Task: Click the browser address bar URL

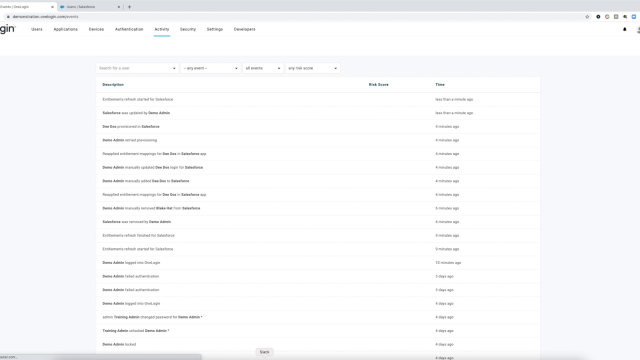Action: [45, 17]
